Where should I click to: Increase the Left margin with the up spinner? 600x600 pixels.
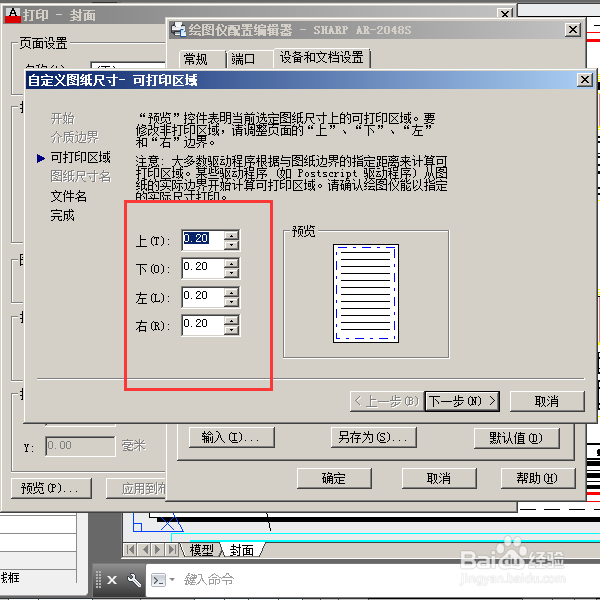(x=232, y=292)
